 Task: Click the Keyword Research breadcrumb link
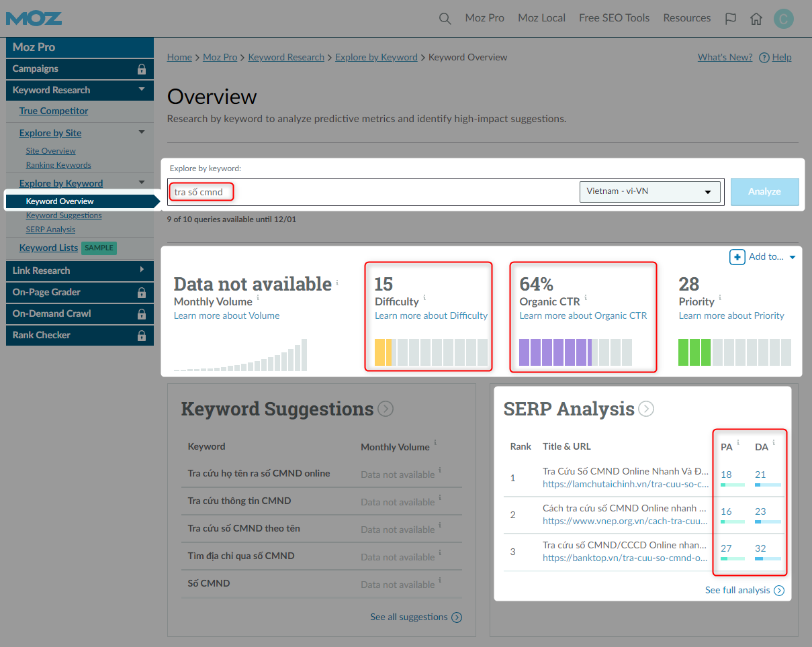pyautogui.click(x=286, y=57)
